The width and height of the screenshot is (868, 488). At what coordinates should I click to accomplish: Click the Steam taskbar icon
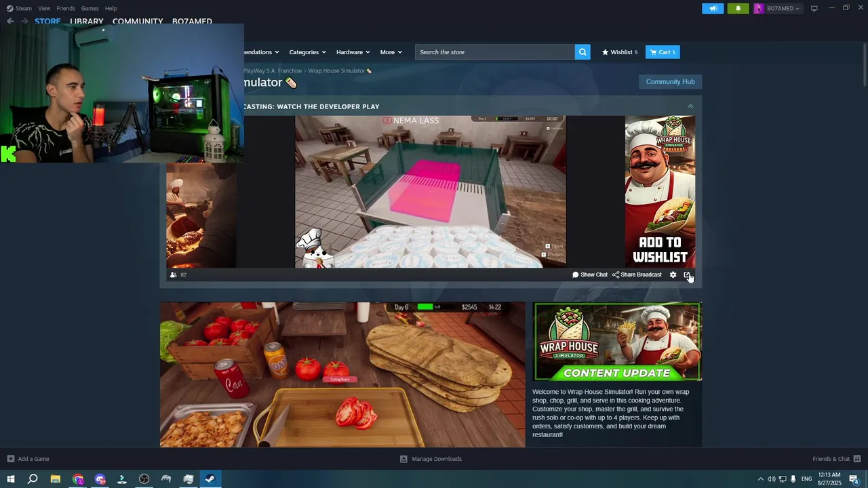[x=210, y=479]
